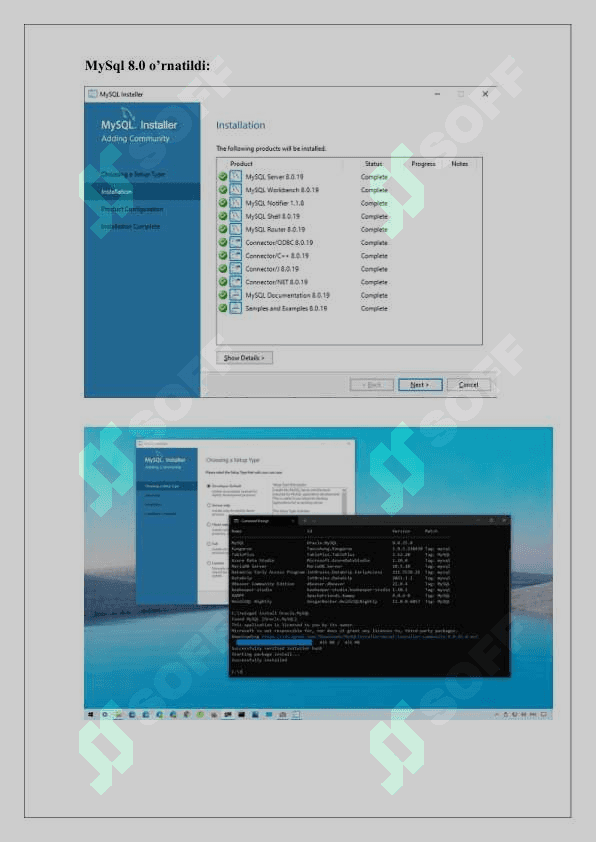Select the MySQL Notifier 1.1.8 row icon
Viewport: 596px width, 842px height.
click(x=236, y=203)
